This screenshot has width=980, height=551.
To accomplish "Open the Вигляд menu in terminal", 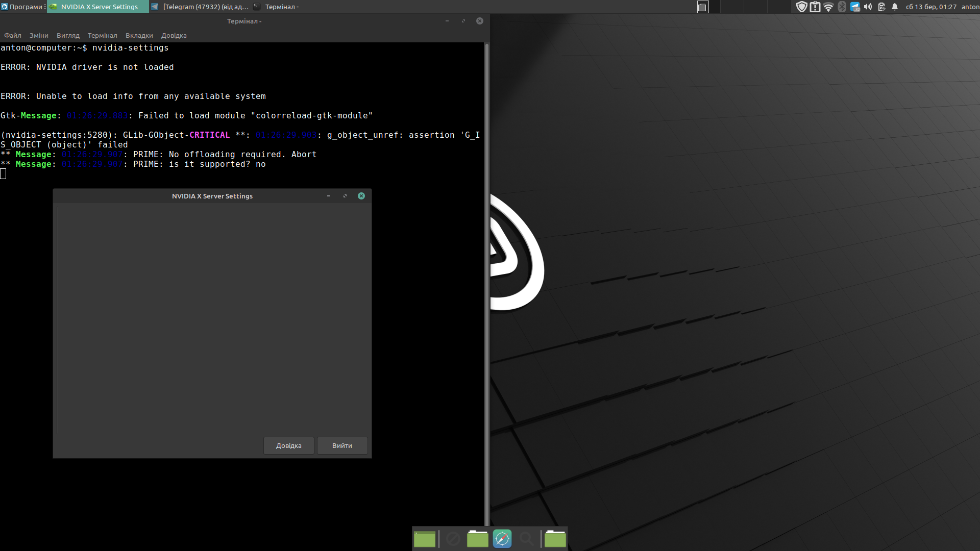I will pos(68,35).
